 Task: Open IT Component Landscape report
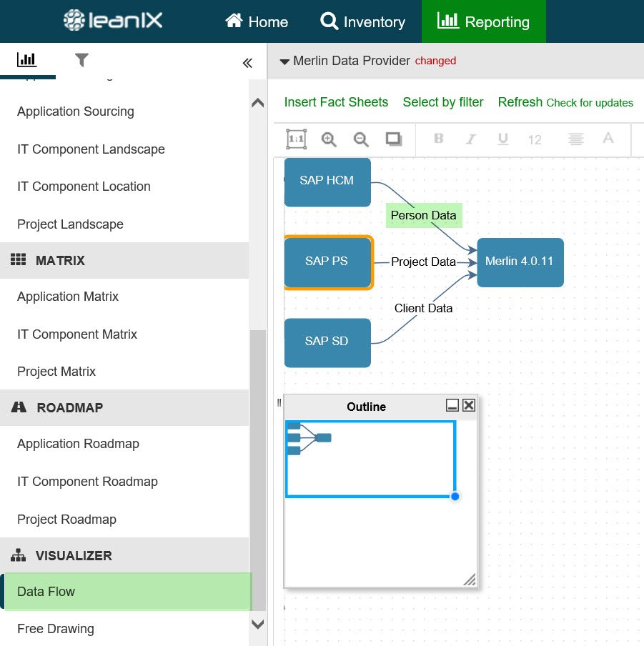[x=91, y=149]
